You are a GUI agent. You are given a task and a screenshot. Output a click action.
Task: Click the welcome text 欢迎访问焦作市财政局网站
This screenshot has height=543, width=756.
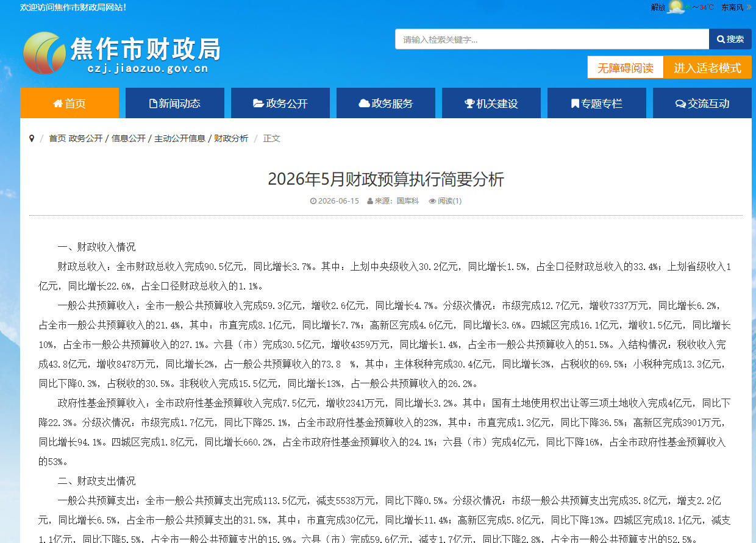point(74,7)
